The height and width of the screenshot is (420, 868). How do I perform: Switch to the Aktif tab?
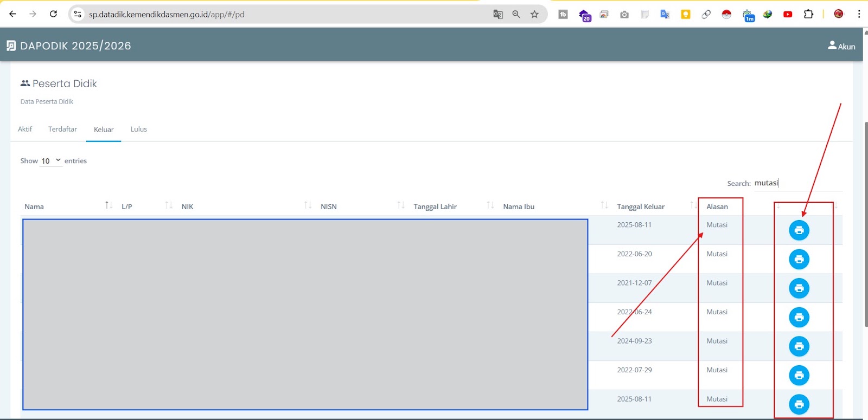pos(25,129)
